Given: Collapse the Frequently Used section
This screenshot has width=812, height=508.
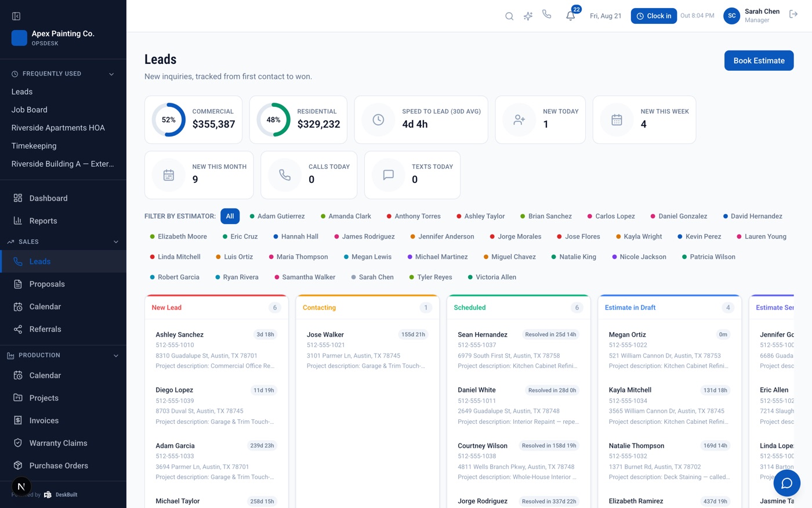Looking at the screenshot, I should tap(111, 74).
